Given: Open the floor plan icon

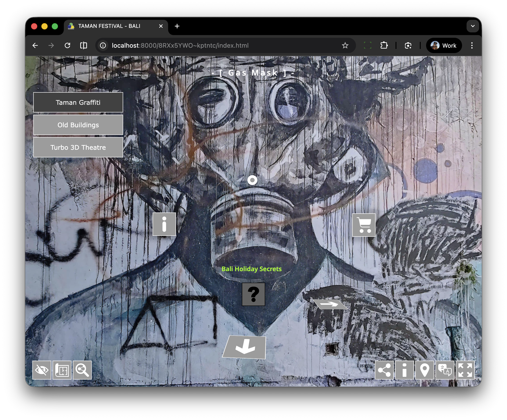Looking at the screenshot, I should pos(62,370).
